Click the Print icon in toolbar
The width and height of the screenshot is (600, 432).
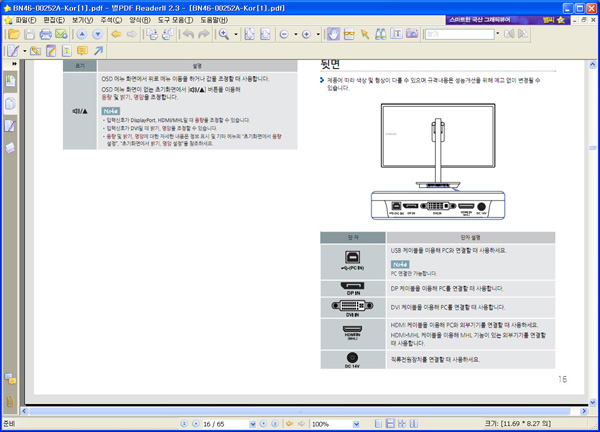pos(46,34)
